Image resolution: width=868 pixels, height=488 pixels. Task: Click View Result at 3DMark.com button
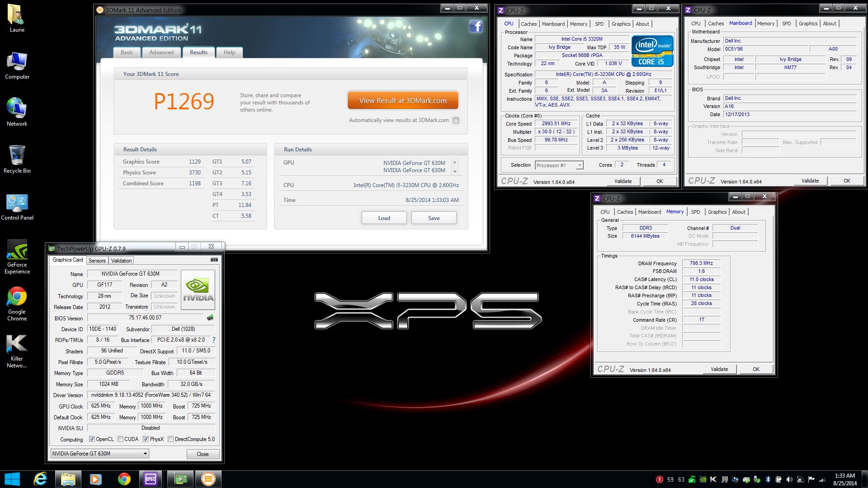403,101
